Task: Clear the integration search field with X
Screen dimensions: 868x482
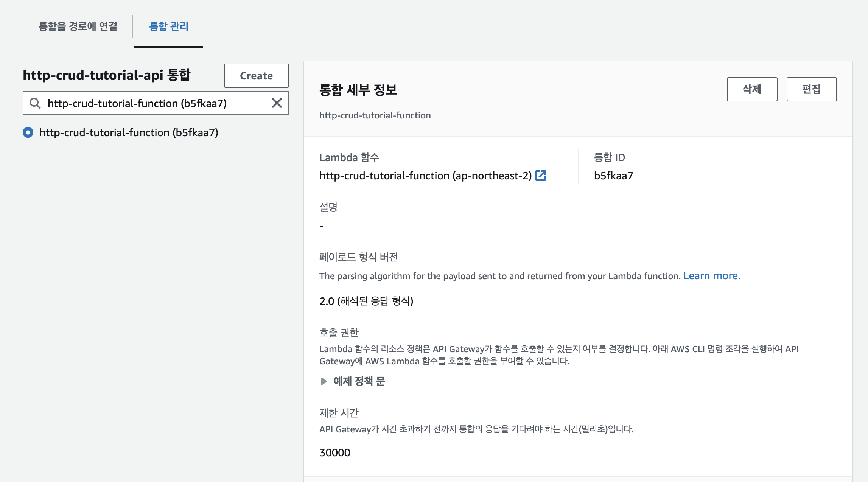Action: (277, 103)
